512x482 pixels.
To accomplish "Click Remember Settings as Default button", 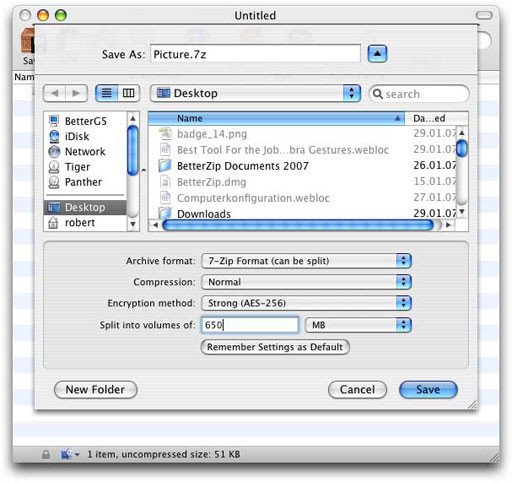I will (275, 347).
